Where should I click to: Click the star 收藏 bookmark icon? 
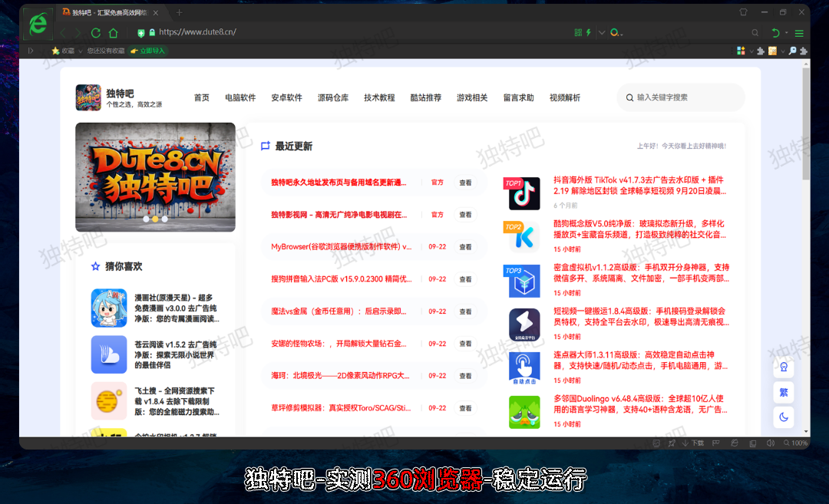[56, 51]
